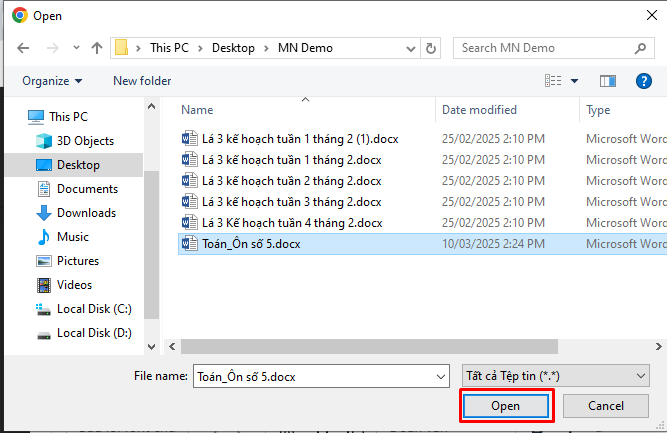The image size is (667, 433).
Task: Click navigation pane scroll up arrow
Action: (151, 106)
